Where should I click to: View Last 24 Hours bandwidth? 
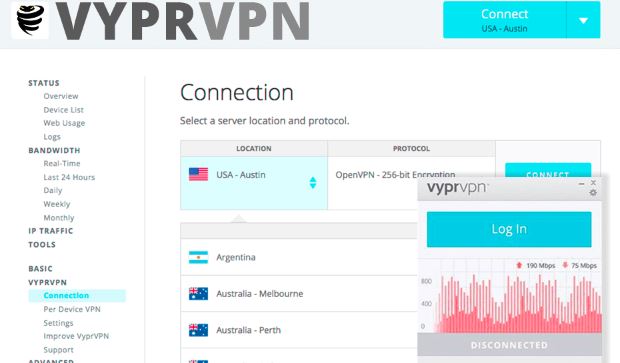click(x=69, y=177)
